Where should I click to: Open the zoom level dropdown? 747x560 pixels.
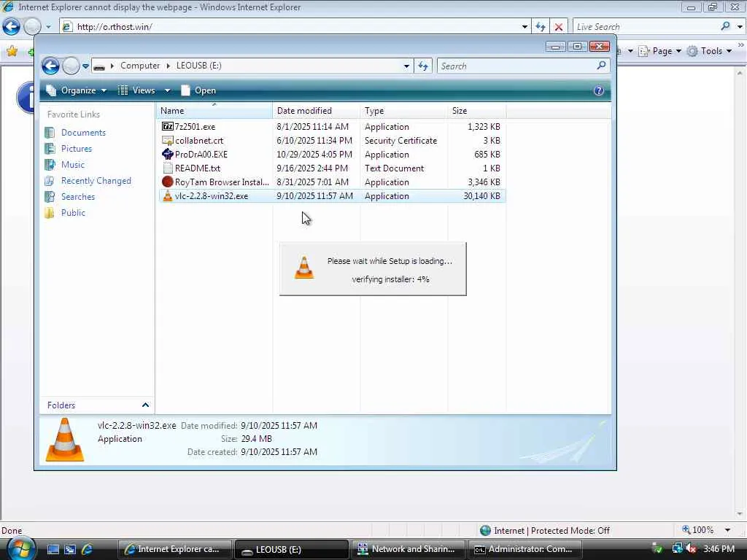727,530
